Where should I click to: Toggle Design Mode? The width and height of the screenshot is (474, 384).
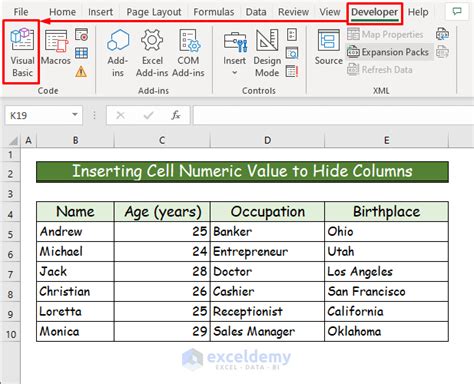(267, 53)
